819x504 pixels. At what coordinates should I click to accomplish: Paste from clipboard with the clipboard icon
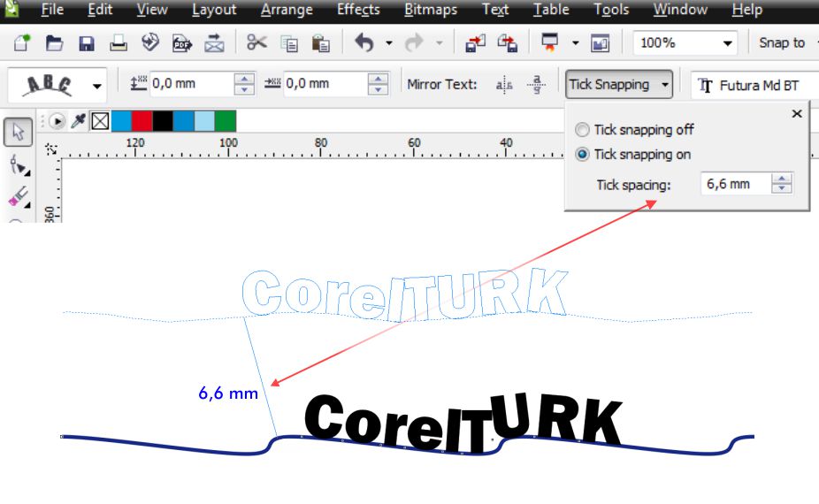pos(321,42)
